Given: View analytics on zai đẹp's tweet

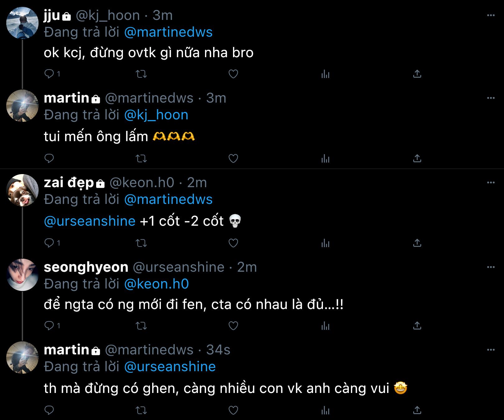Looking at the screenshot, I should 325,243.
